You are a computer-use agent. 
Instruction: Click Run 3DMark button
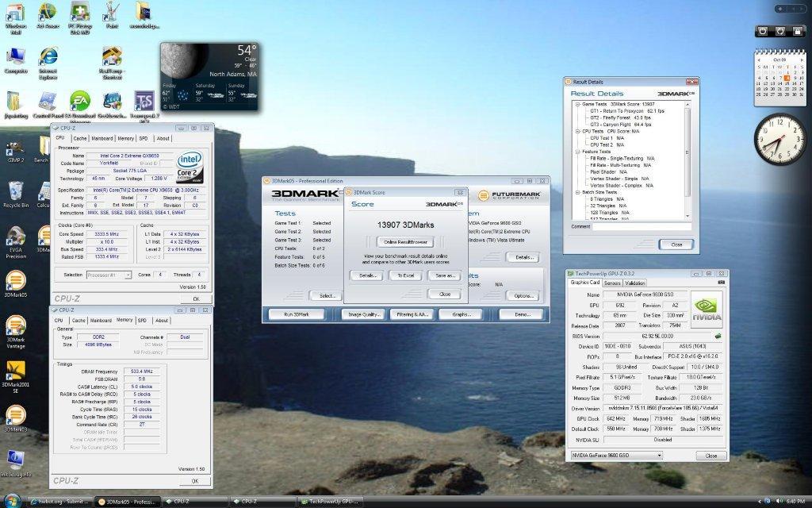point(297,314)
